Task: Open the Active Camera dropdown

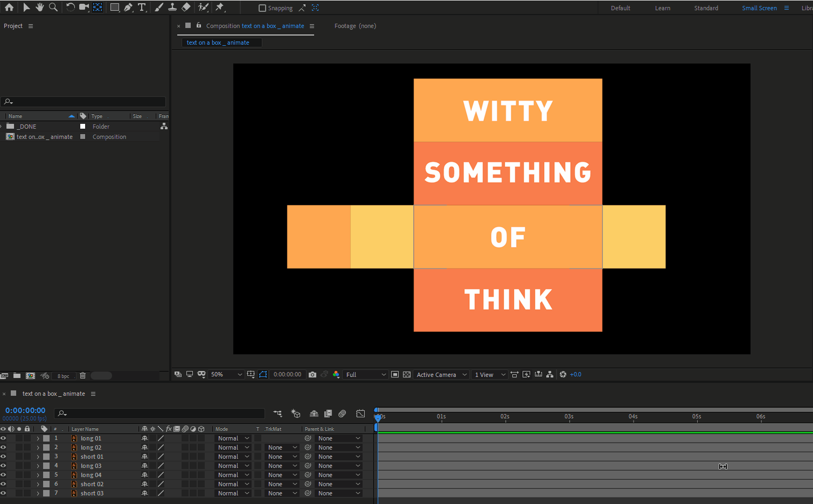Action: [x=441, y=375]
